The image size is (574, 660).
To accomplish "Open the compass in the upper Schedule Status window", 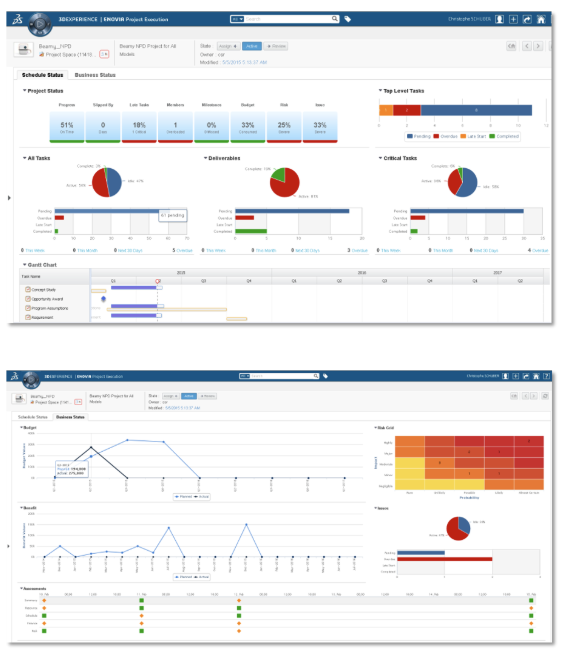I will coord(40,24).
